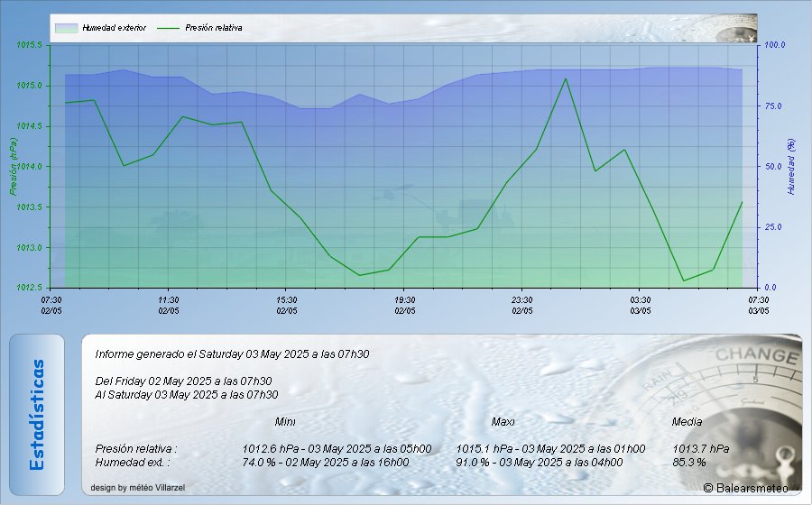Click the 1013.7 hPa average pressure value
Viewport: 812px width, 505px height.
pos(701,448)
